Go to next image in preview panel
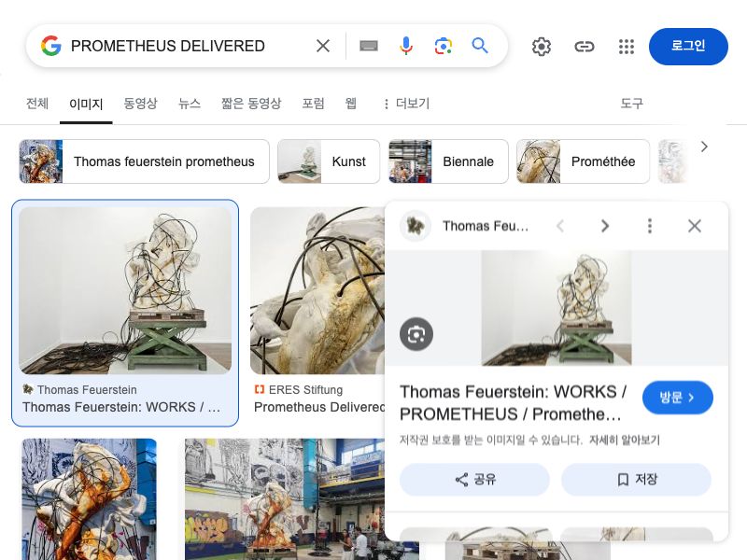747x560 pixels. pyautogui.click(x=605, y=226)
